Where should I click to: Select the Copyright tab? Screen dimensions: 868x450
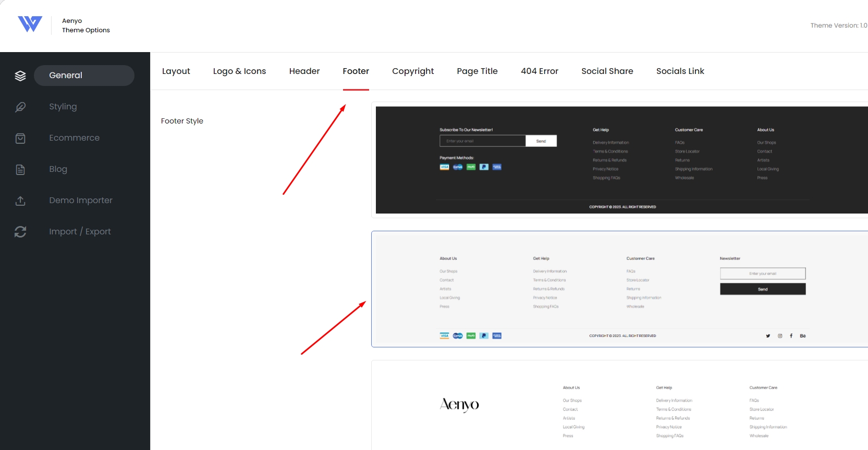coord(413,71)
